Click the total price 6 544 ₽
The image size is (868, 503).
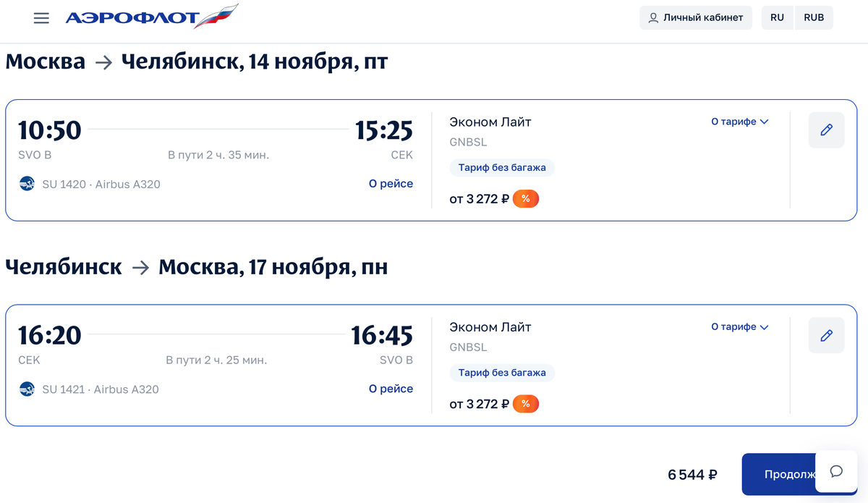tap(691, 475)
